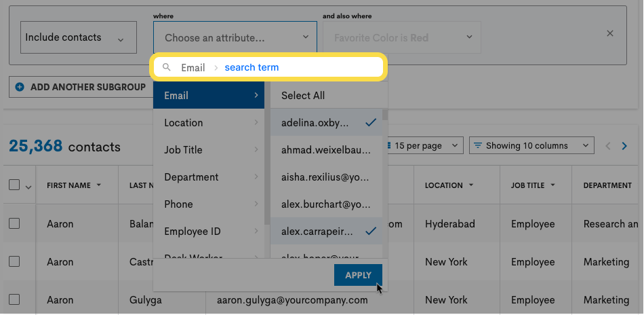Open the Include contacts dropdown

click(x=79, y=37)
